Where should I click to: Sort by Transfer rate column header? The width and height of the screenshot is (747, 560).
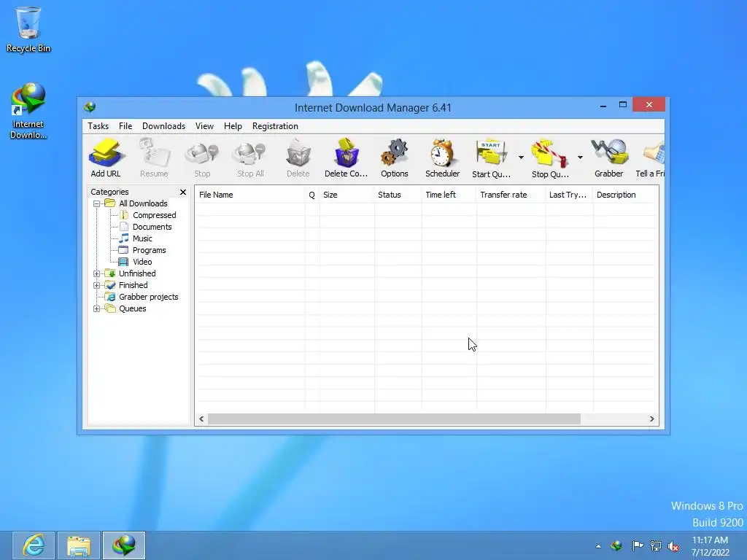pyautogui.click(x=511, y=195)
